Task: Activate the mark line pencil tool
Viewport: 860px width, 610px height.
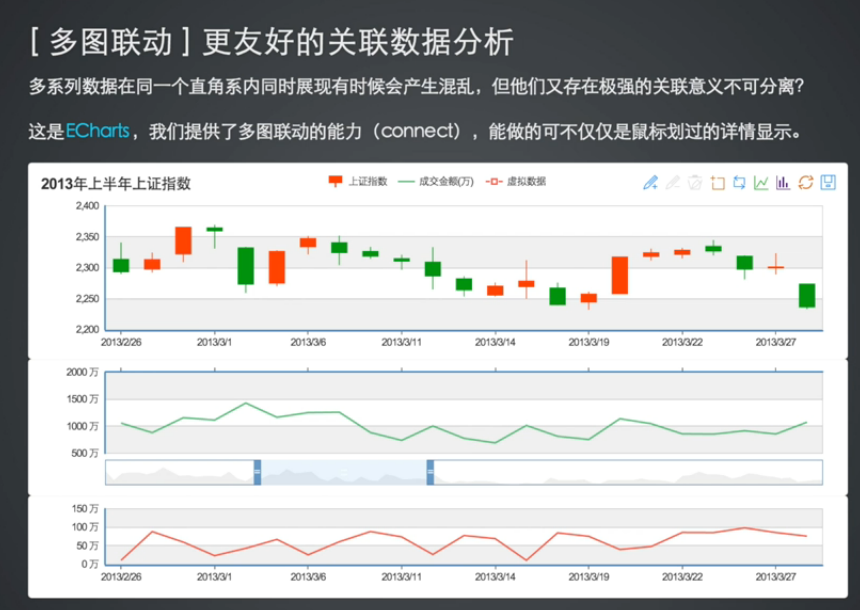Action: (650, 183)
